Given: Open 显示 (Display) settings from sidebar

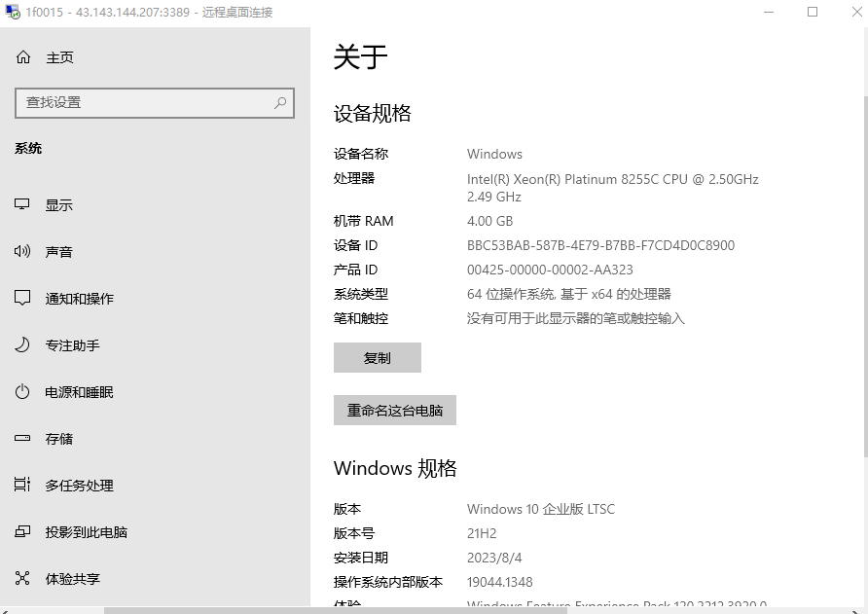Looking at the screenshot, I should 58,204.
